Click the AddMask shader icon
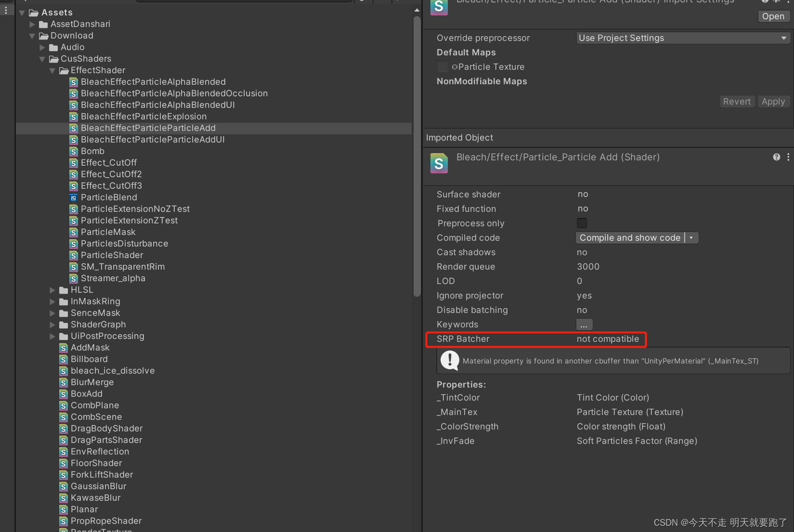794x532 pixels. [x=63, y=348]
